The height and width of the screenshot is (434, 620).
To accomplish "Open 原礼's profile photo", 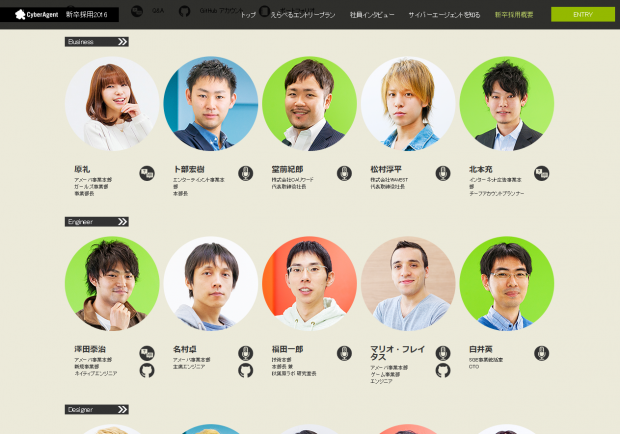I will tap(112, 104).
